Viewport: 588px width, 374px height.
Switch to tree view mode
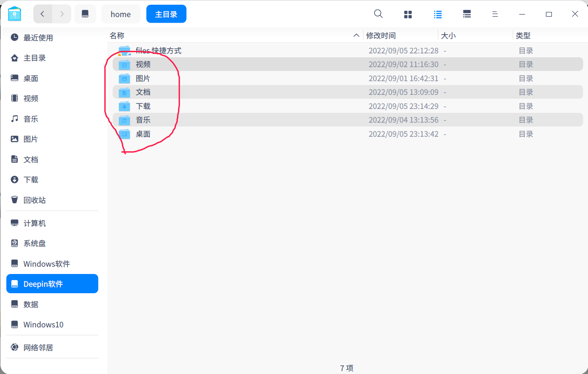pos(467,15)
